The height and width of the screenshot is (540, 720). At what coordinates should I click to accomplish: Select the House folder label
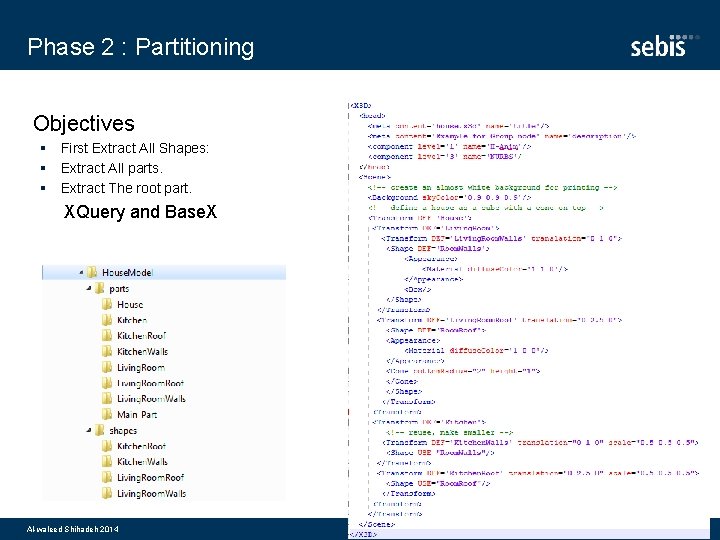pos(130,304)
